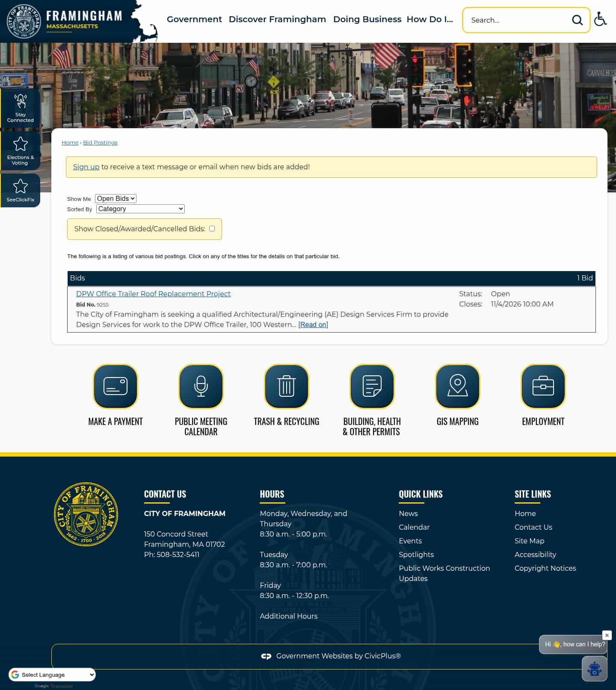The image size is (616, 690).
Task: Click the CivicPlus logo icon
Action: pos(266,656)
